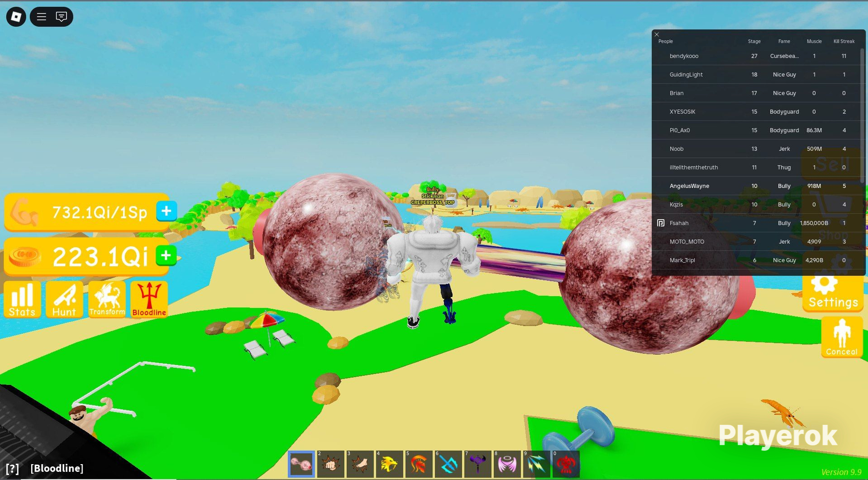
Task: Add more coins with green plus button
Action: 166,255
